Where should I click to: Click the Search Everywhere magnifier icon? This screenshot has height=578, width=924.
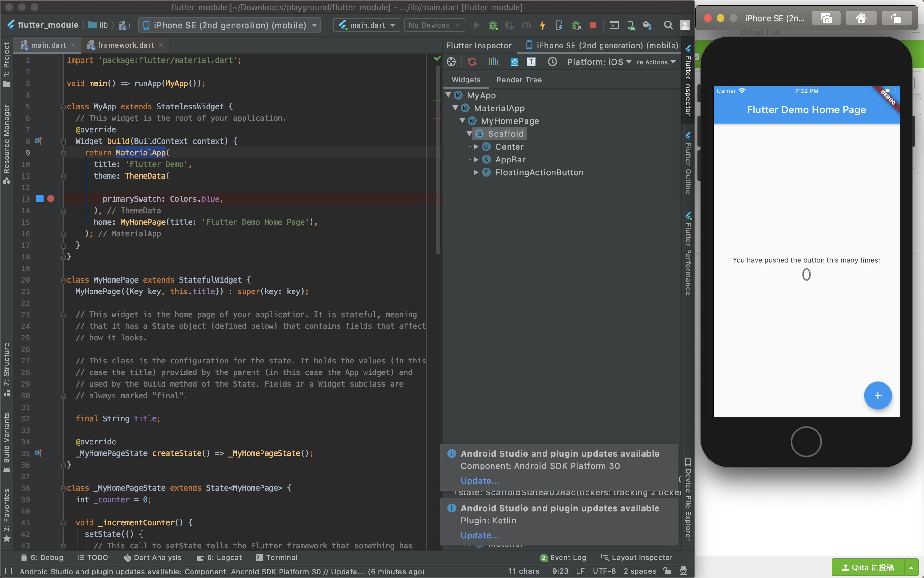pos(668,25)
